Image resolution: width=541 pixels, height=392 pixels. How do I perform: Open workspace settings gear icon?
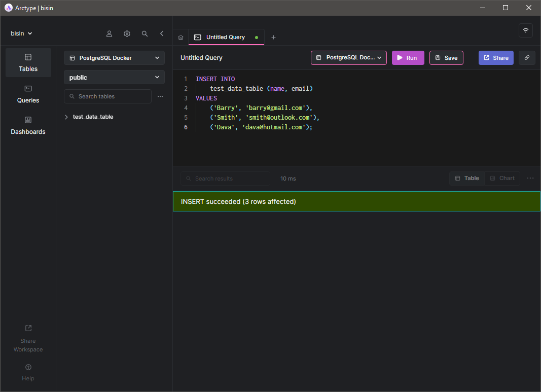pos(127,33)
